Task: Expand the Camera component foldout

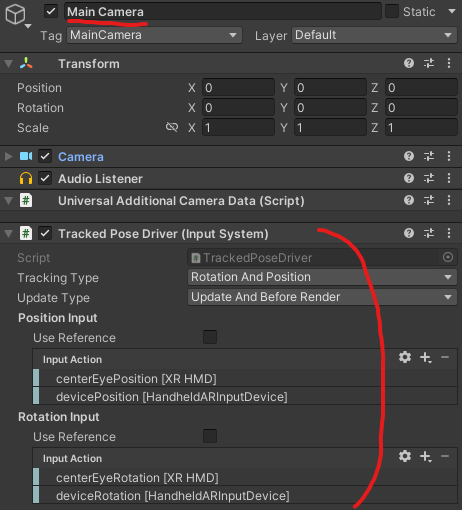Action: [x=8, y=156]
